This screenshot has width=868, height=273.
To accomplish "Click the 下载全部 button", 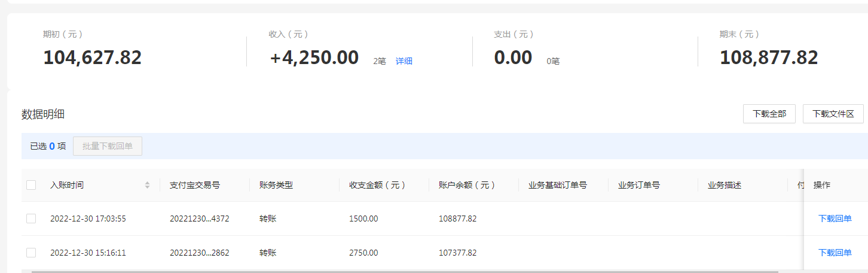I will point(769,114).
